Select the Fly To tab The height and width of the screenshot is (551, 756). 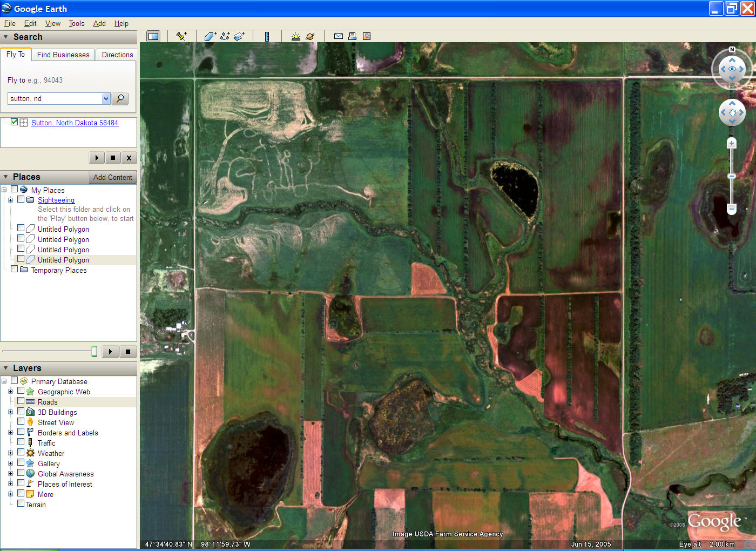(x=16, y=54)
